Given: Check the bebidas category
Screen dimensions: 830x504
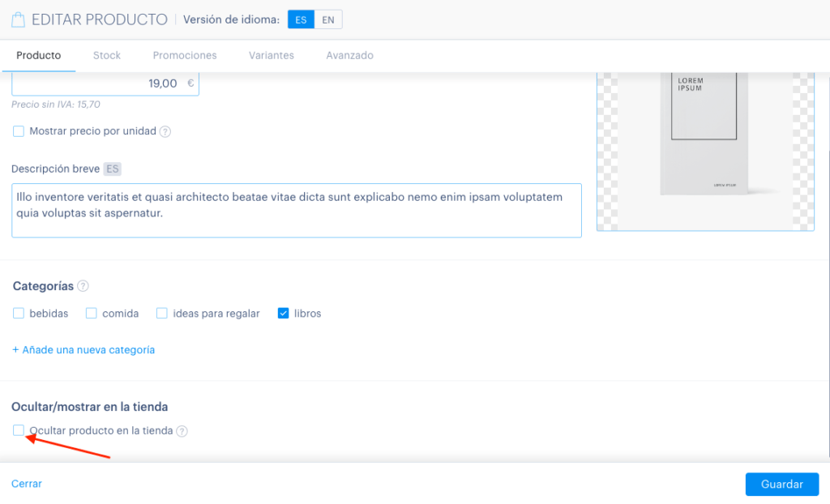Looking at the screenshot, I should tap(19, 313).
